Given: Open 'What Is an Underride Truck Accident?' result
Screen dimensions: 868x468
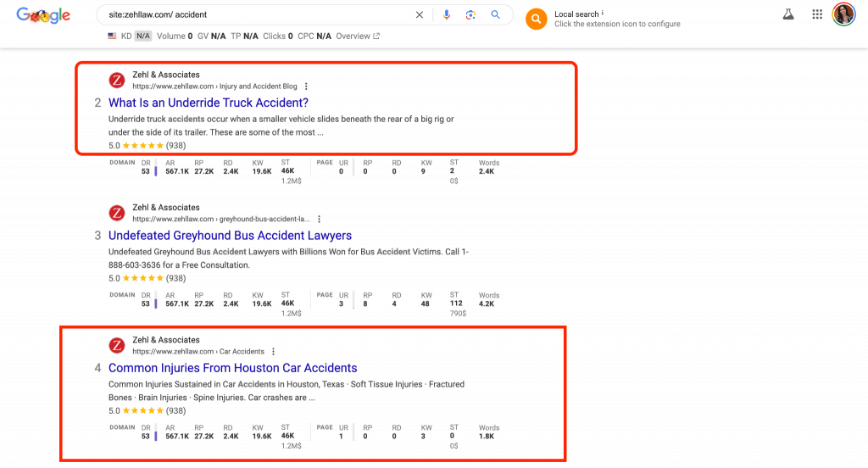Looking at the screenshot, I should 209,103.
